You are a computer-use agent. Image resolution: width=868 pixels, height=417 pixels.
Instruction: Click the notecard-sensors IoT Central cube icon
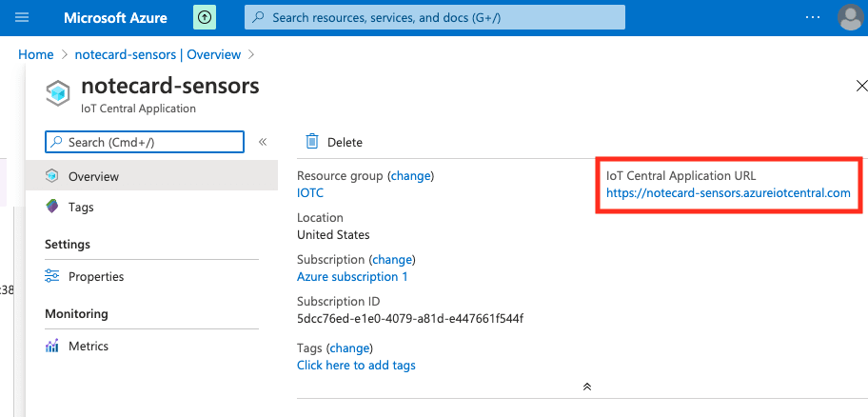[57, 93]
